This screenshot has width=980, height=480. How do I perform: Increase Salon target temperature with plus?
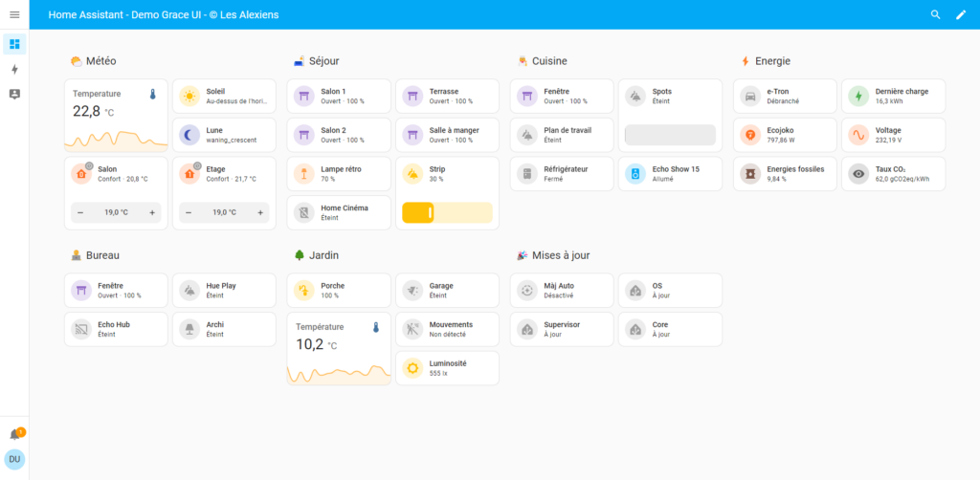[152, 213]
